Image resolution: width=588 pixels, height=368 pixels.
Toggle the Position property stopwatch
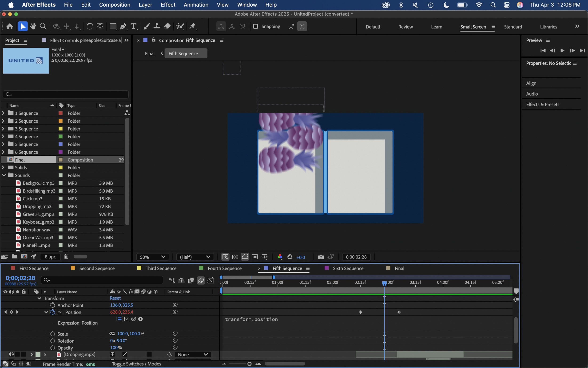(x=52, y=312)
